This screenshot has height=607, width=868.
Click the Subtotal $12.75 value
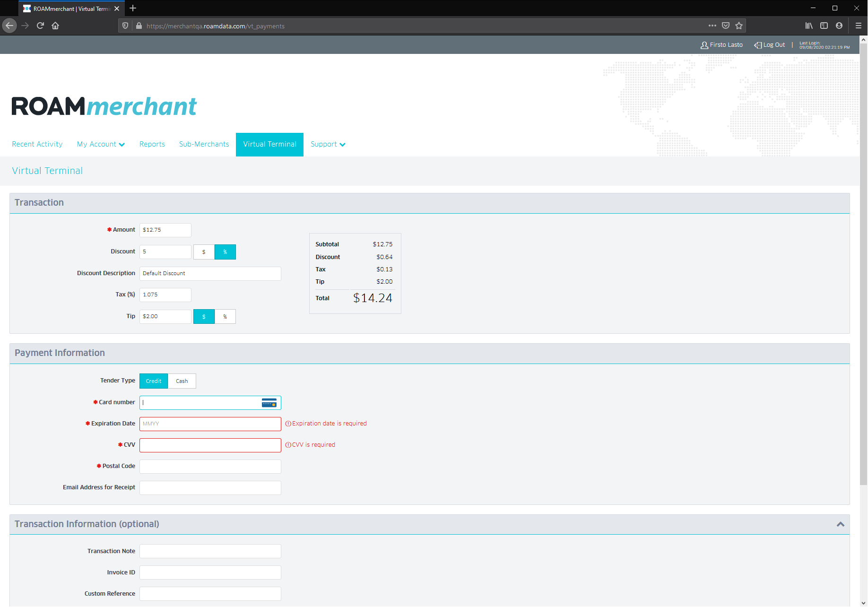[x=382, y=244]
